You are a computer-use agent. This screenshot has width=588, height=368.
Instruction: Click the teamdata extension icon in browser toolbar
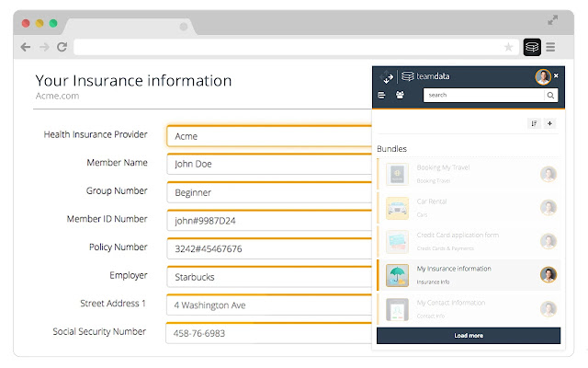[531, 46]
